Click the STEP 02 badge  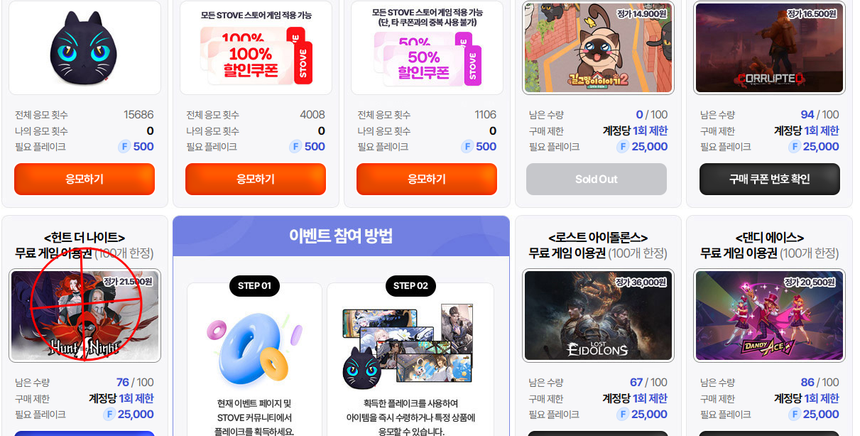tap(411, 286)
